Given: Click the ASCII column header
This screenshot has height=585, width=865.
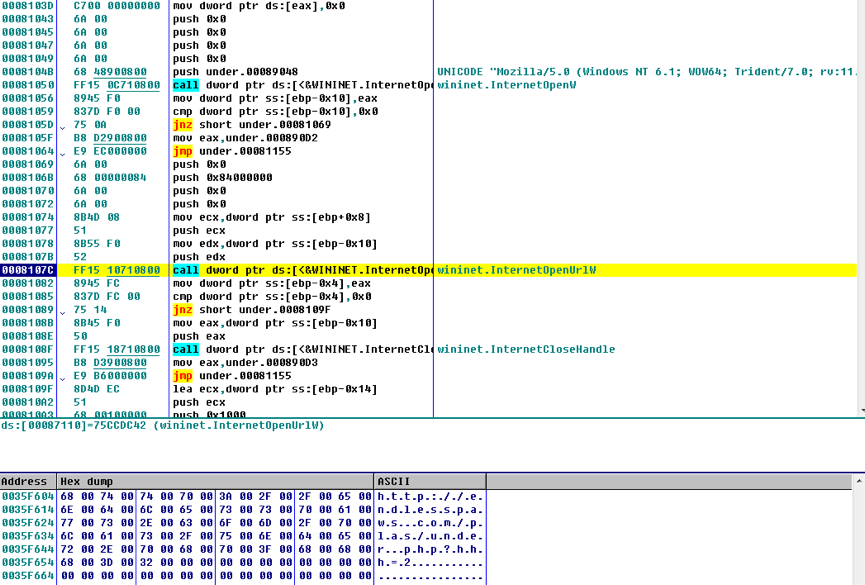Looking at the screenshot, I should [430, 481].
